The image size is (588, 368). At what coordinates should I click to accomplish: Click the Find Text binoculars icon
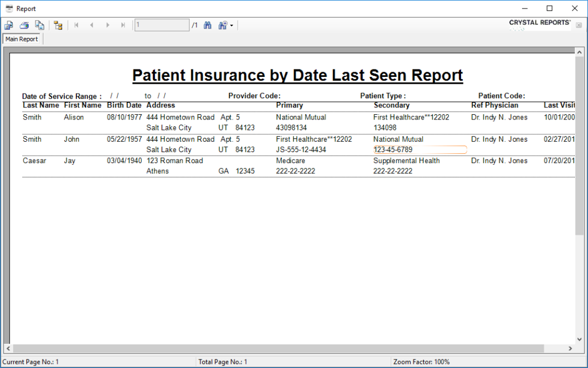click(207, 25)
